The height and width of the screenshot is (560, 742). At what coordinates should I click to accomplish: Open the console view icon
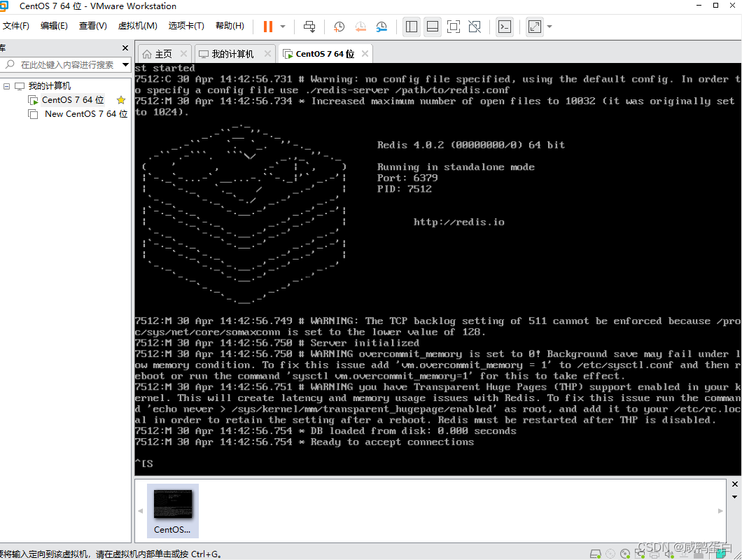pyautogui.click(x=505, y=27)
